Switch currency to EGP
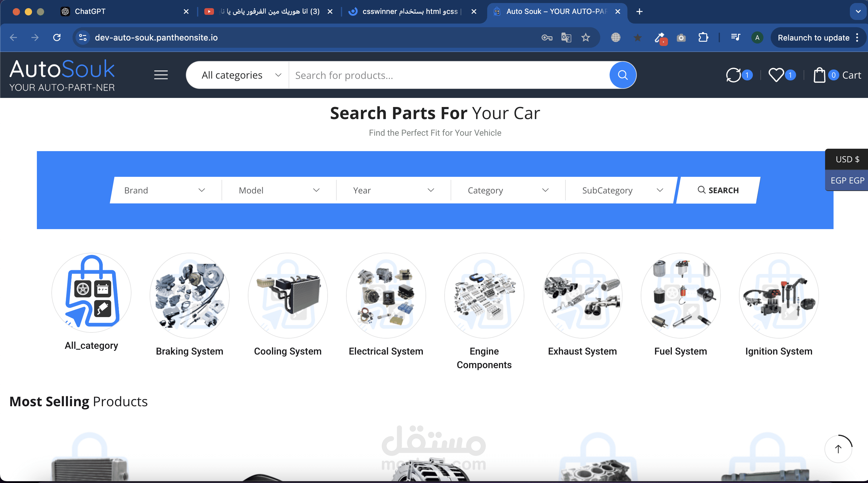 [x=847, y=180]
